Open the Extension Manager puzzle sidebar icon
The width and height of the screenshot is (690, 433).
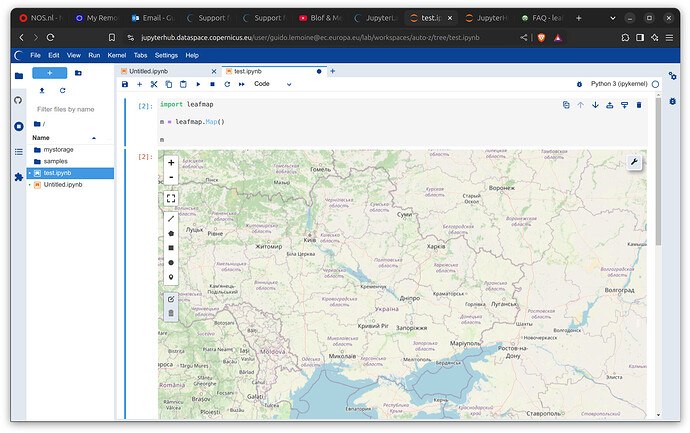[18, 177]
